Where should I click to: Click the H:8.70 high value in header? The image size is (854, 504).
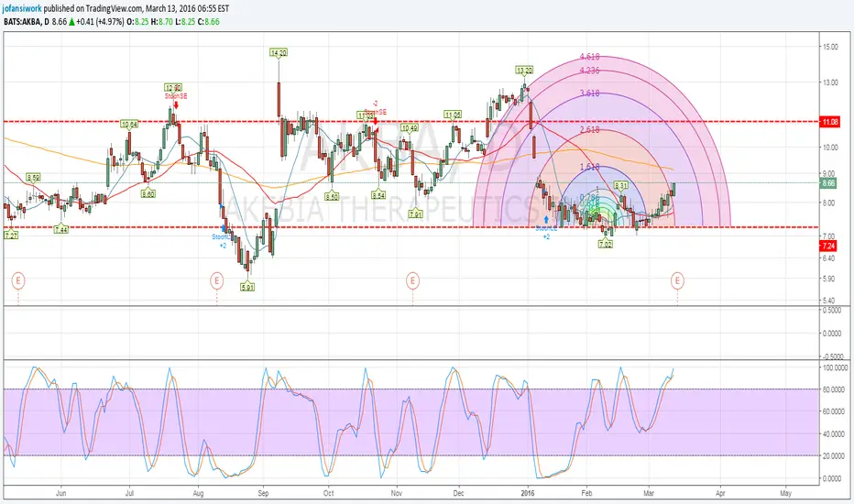(162, 22)
